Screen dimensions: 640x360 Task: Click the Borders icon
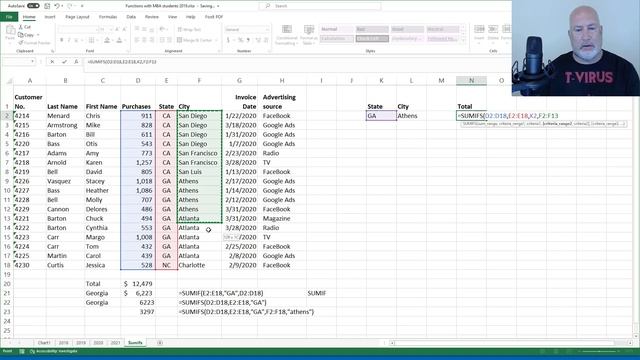(91, 40)
